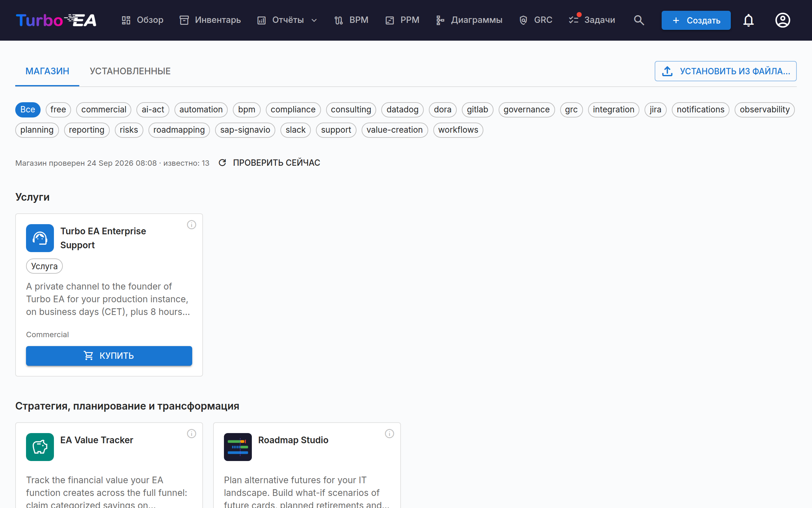This screenshot has height=508, width=812.
Task: Open the GRC section
Action: tap(536, 20)
